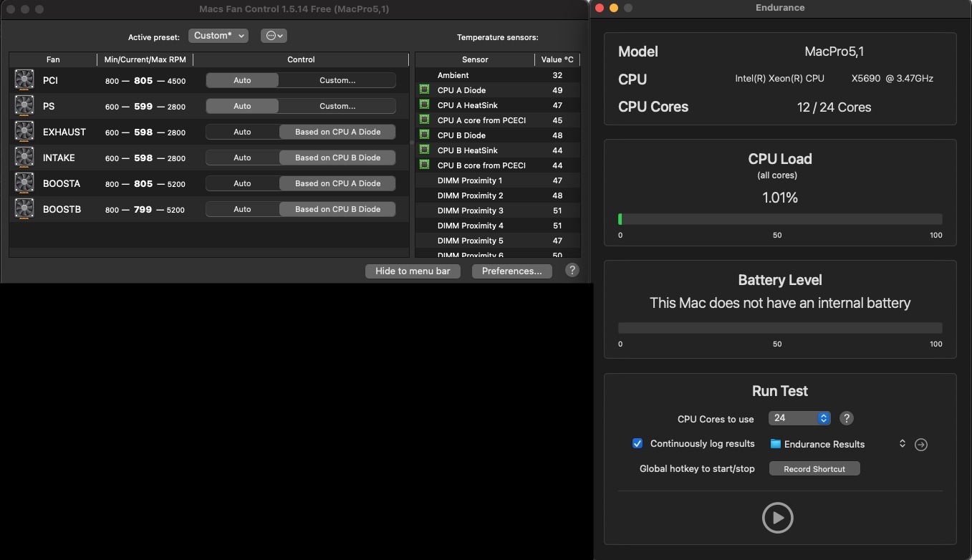Click the X5690 @ 3.47GHz text
This screenshot has height=560, width=972.
[892, 79]
